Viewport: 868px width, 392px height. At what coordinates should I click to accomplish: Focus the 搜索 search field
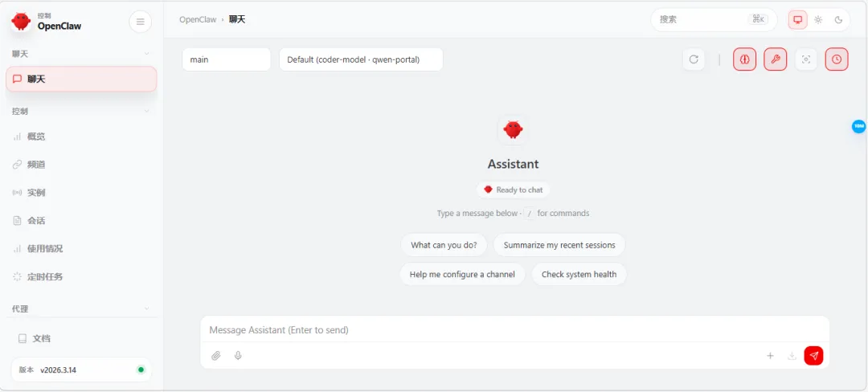click(x=714, y=19)
